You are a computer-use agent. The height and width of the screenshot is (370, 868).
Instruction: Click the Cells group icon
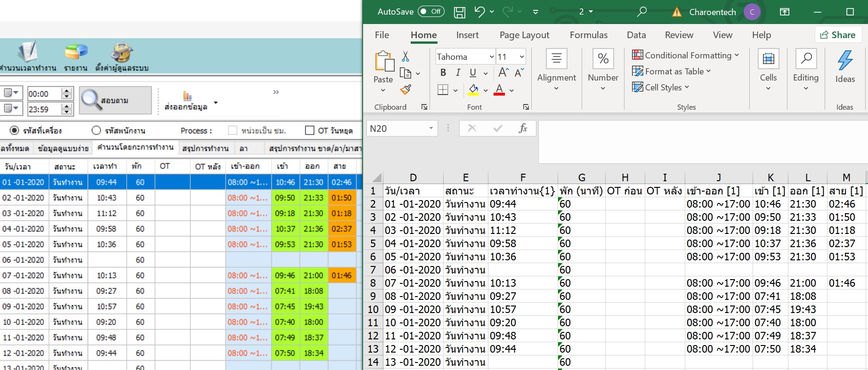tap(768, 58)
